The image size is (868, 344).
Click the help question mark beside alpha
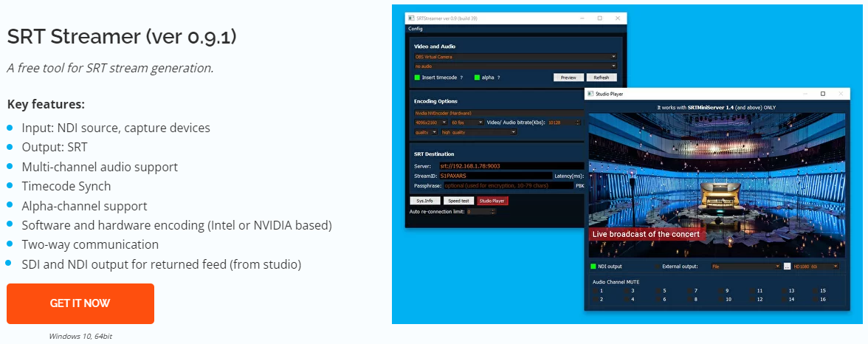[498, 78]
